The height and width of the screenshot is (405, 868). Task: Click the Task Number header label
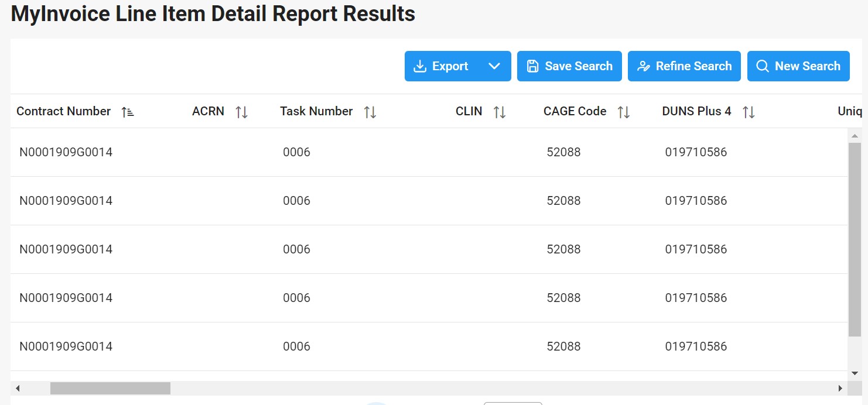point(316,111)
